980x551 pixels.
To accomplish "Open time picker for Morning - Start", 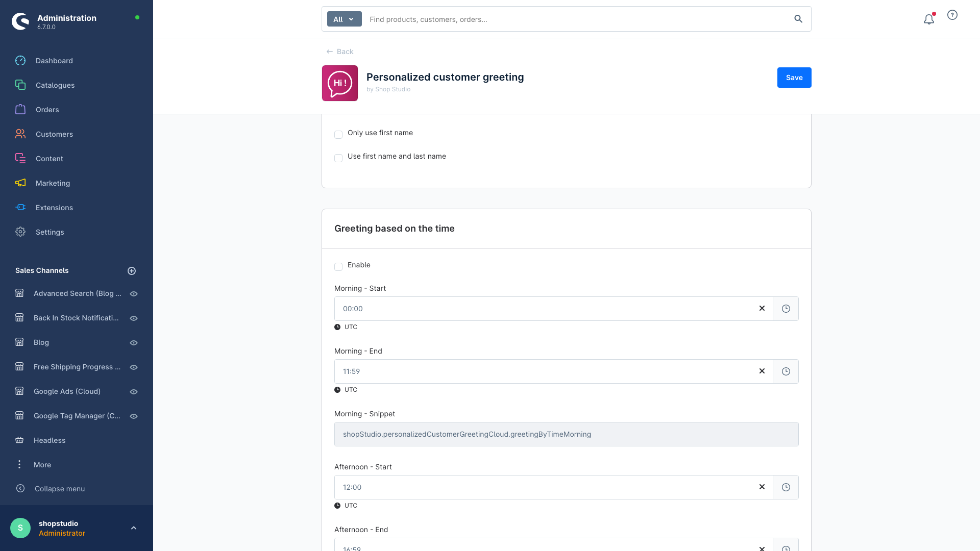I will click(x=786, y=309).
